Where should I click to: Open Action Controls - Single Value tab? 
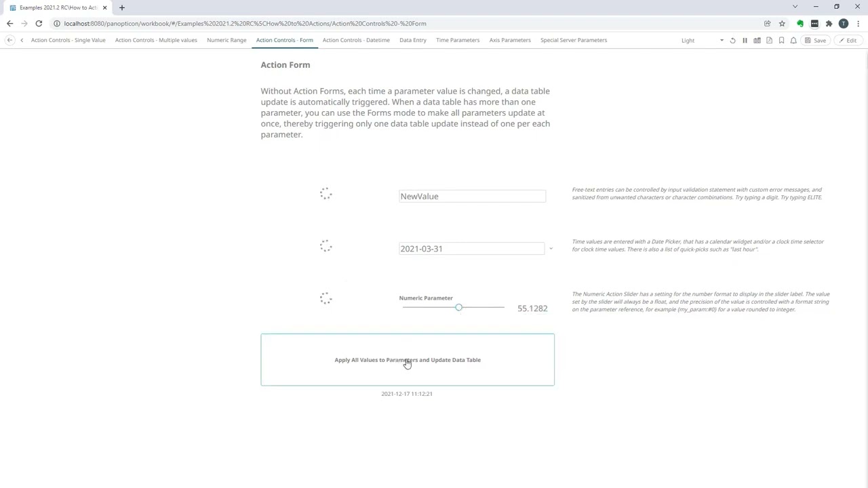pyautogui.click(x=68, y=40)
